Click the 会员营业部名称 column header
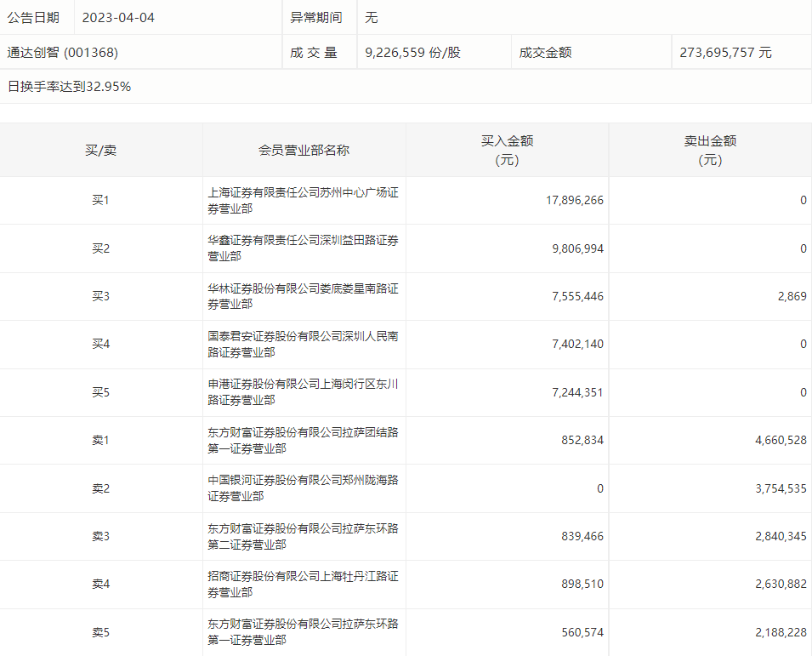Image resolution: width=812 pixels, height=656 pixels. (304, 151)
